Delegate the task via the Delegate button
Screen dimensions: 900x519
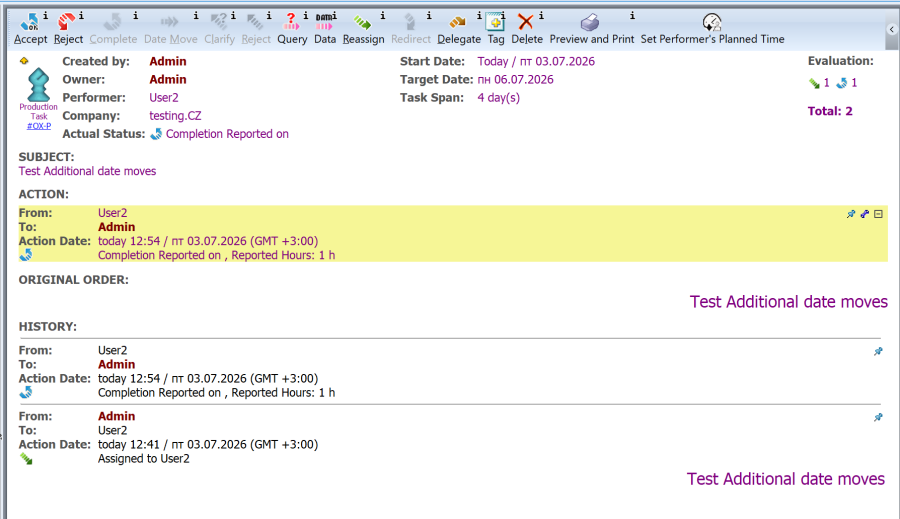[x=459, y=30]
